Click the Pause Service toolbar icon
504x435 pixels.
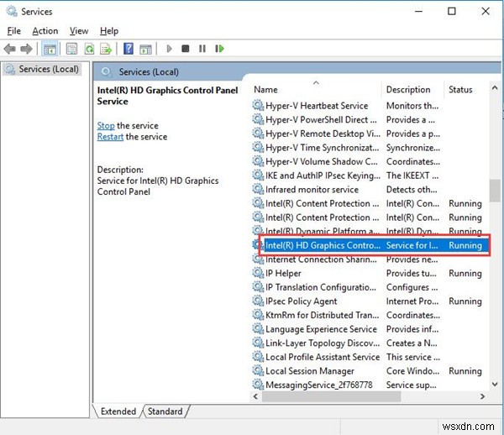coord(202,49)
